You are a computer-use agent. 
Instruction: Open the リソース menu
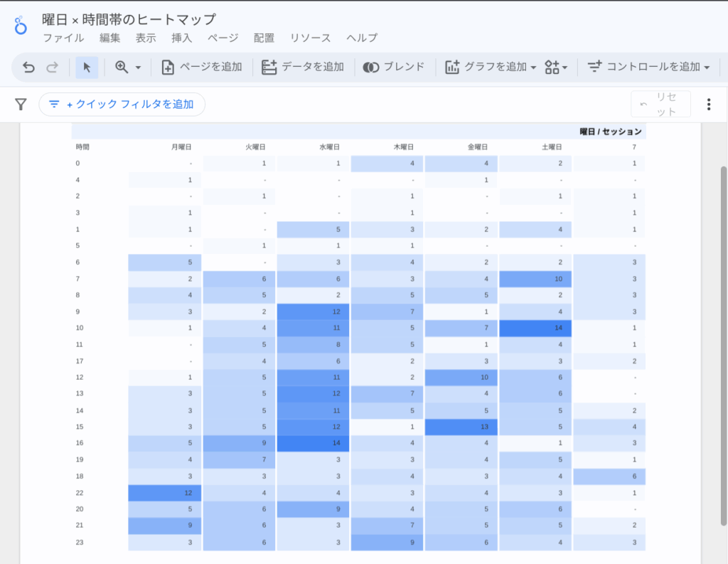[310, 38]
